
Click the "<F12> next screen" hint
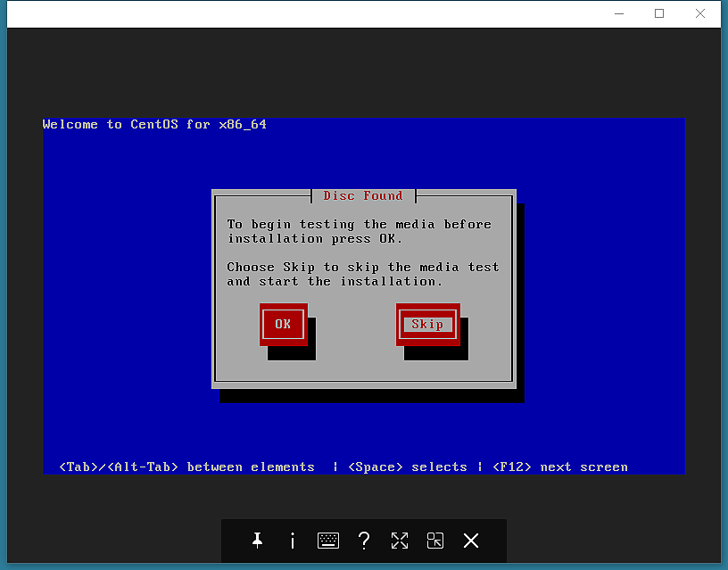[560, 467]
